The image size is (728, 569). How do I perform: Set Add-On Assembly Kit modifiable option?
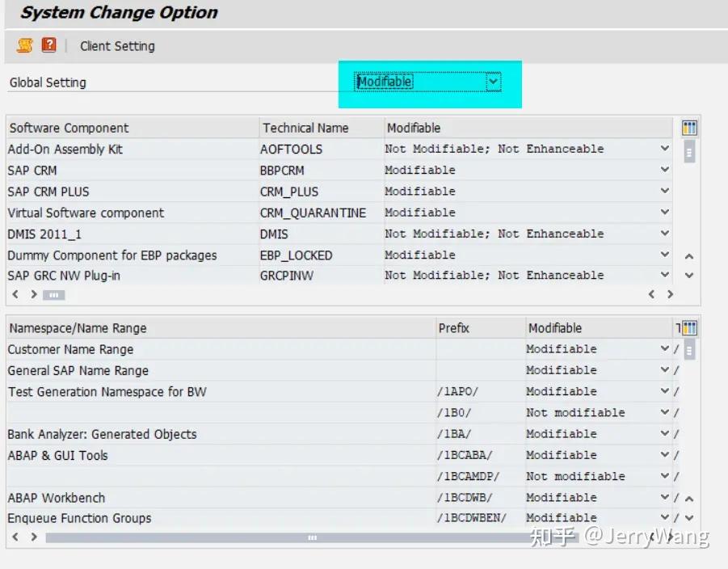[664, 149]
